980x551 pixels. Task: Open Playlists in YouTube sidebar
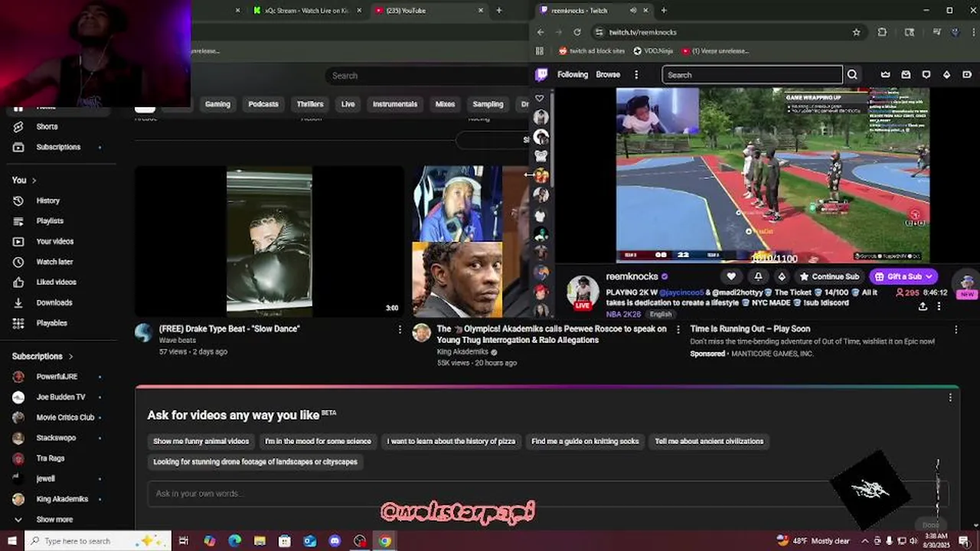pos(50,221)
